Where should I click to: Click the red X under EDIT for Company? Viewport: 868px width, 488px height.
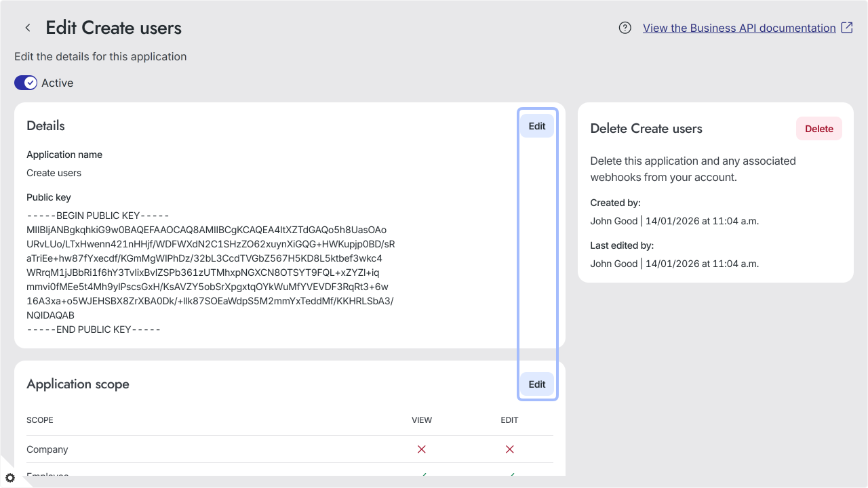[x=510, y=449]
